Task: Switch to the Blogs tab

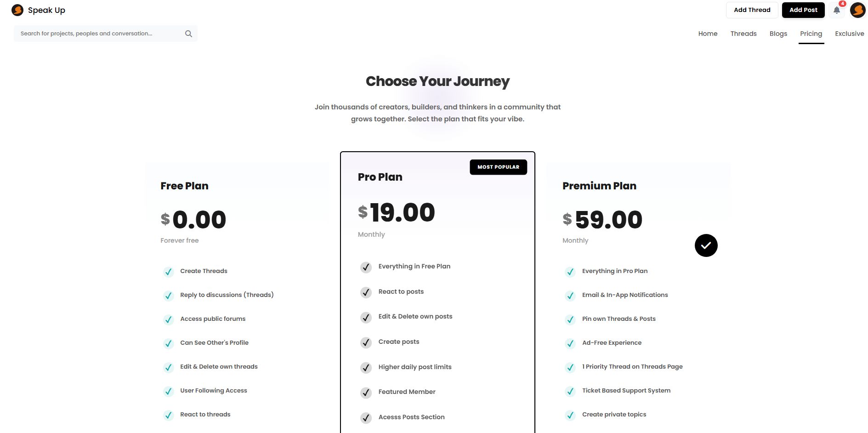Action: (x=778, y=34)
